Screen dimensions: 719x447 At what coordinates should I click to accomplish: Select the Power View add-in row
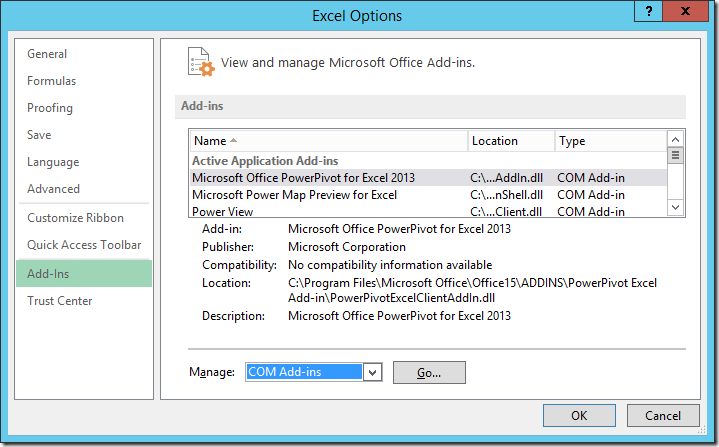tap(222, 211)
